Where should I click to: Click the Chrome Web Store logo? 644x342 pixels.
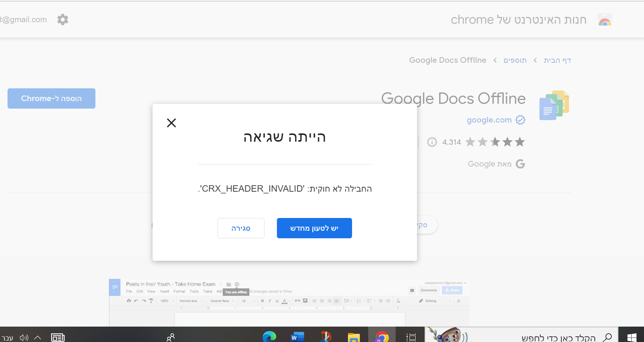click(x=605, y=20)
